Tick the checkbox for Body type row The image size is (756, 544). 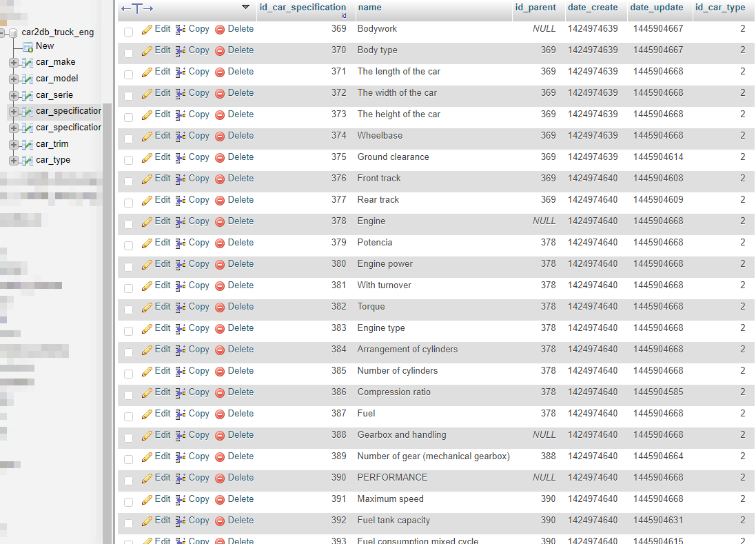[x=128, y=53]
